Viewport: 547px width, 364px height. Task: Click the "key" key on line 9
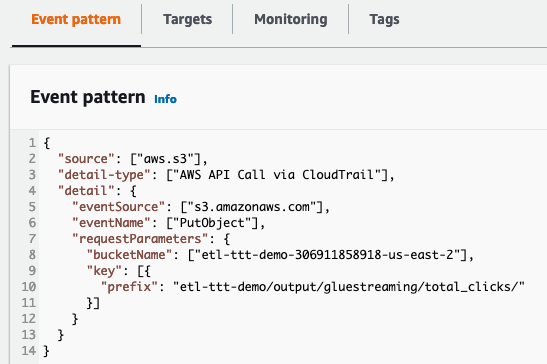tap(104, 271)
